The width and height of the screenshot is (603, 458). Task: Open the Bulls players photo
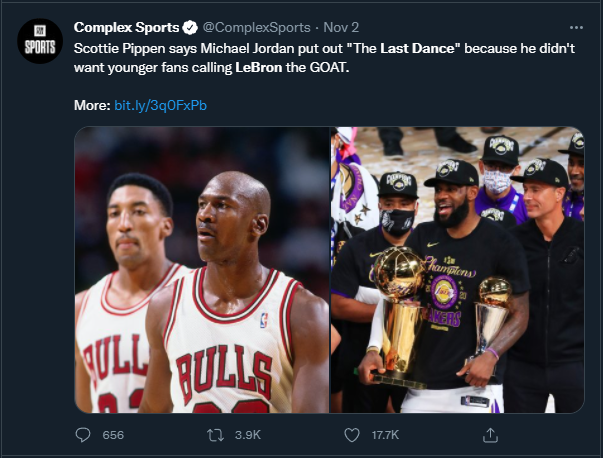[202, 270]
